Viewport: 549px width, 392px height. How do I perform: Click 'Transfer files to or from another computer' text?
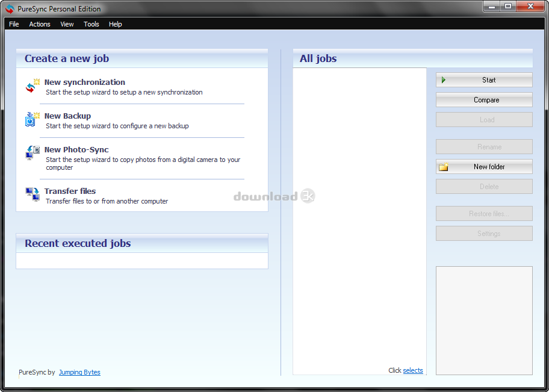[x=107, y=202]
